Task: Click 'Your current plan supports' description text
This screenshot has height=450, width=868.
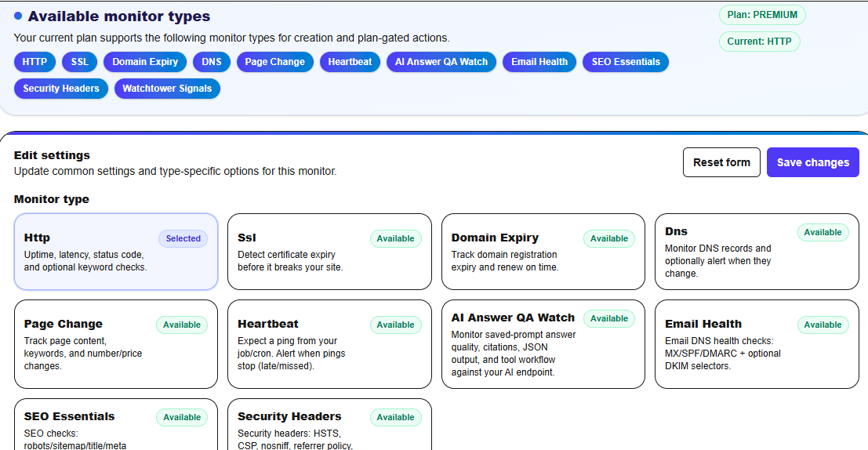Action: point(231,38)
